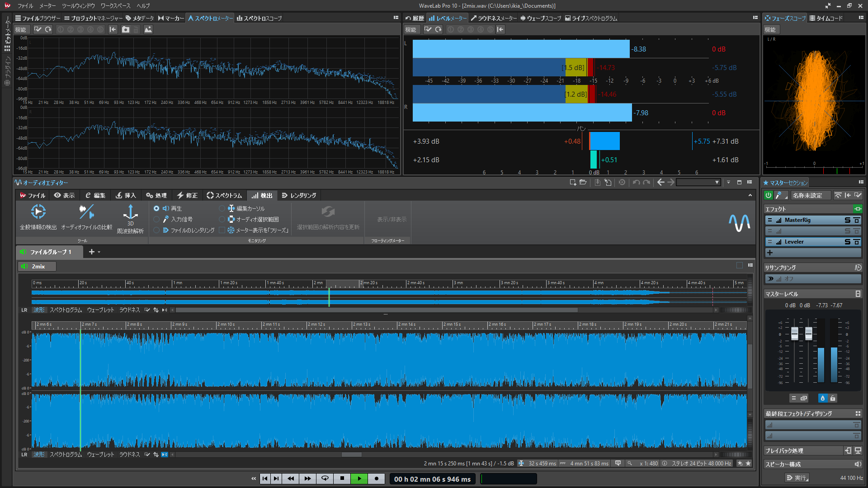Adjust the left master level fader
The height and width of the screenshot is (488, 868).
pos(794,334)
